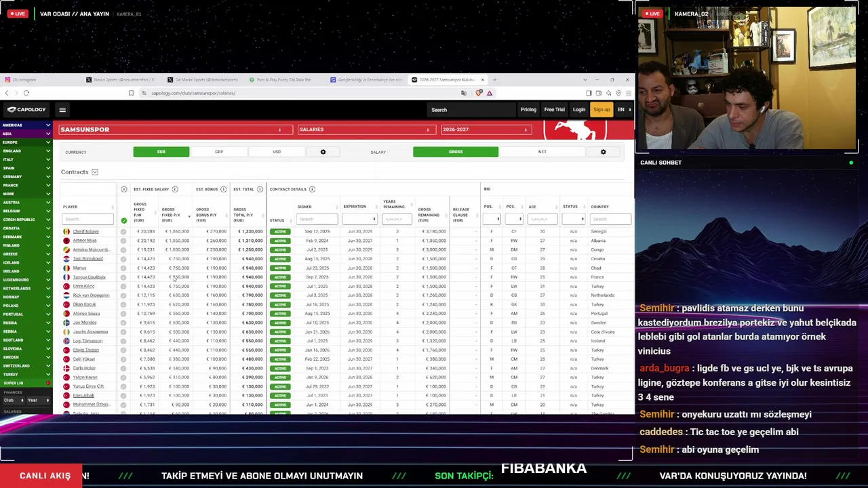Screen dimensions: 868x488
Task: Open the Brave Shields icon
Action: pyautogui.click(x=479, y=93)
